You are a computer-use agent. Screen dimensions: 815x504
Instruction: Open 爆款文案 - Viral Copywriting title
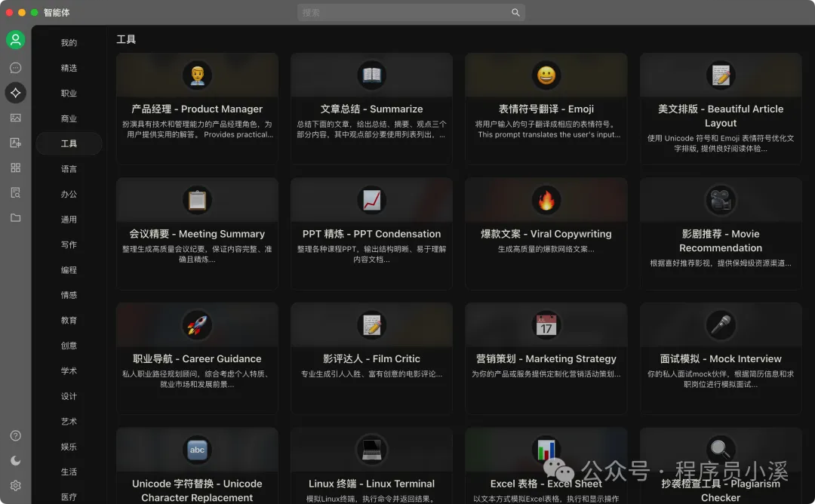click(546, 234)
